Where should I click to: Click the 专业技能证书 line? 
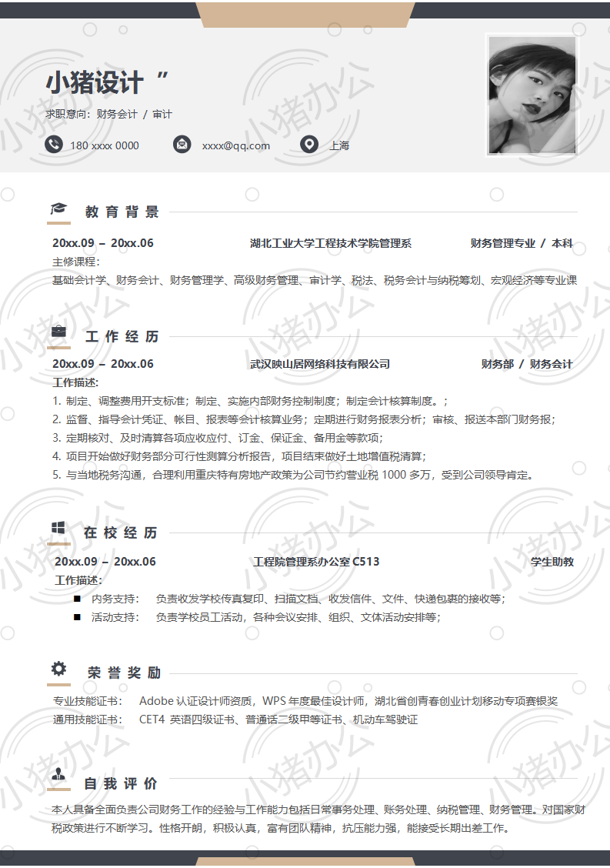pos(305,701)
